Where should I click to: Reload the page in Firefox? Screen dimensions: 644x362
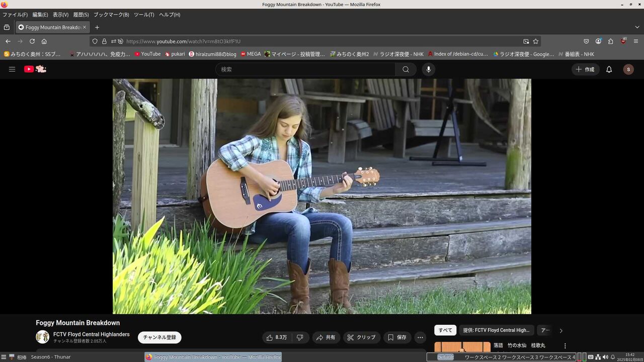pyautogui.click(x=32, y=41)
